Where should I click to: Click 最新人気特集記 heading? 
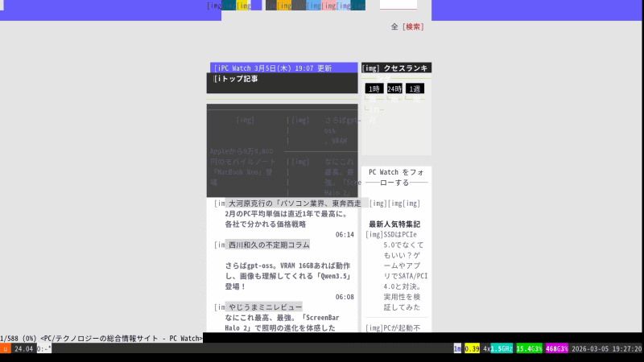point(394,224)
